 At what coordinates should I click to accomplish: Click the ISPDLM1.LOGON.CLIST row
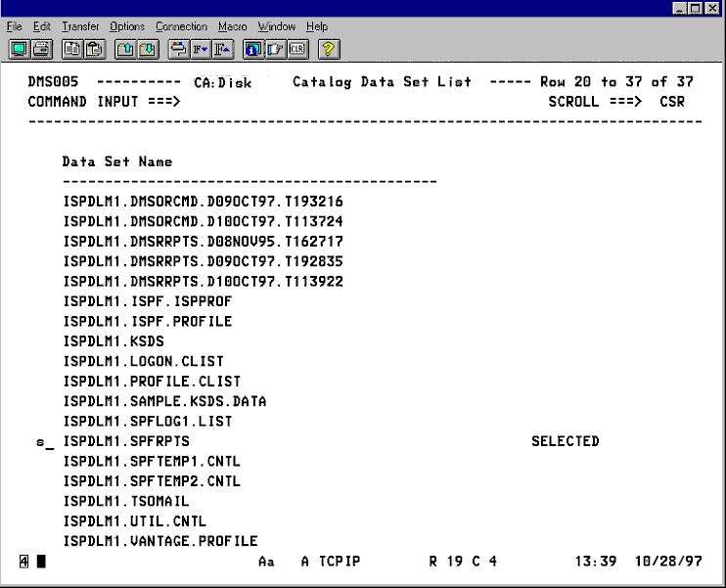coord(143,361)
